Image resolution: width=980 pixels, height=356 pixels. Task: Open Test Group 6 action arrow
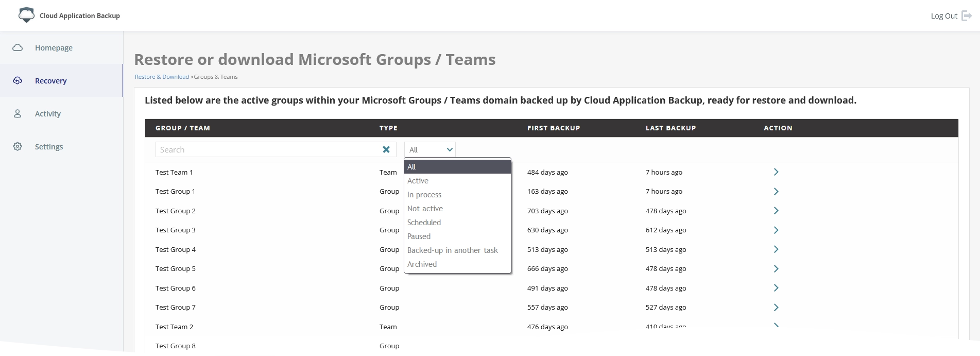pos(776,288)
